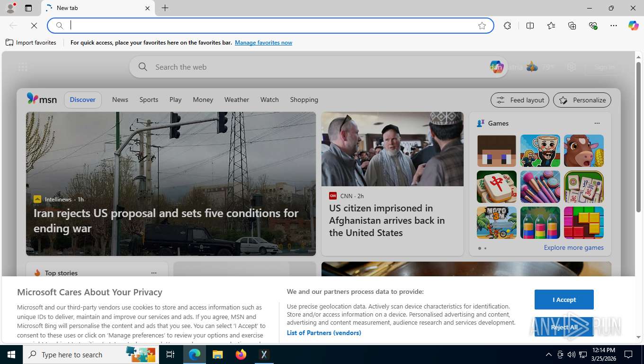Switch to the Sports tab
644x364 pixels.
149,100
